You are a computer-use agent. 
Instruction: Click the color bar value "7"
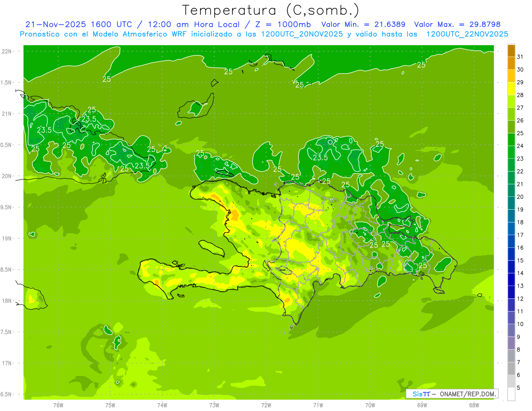(x=519, y=363)
